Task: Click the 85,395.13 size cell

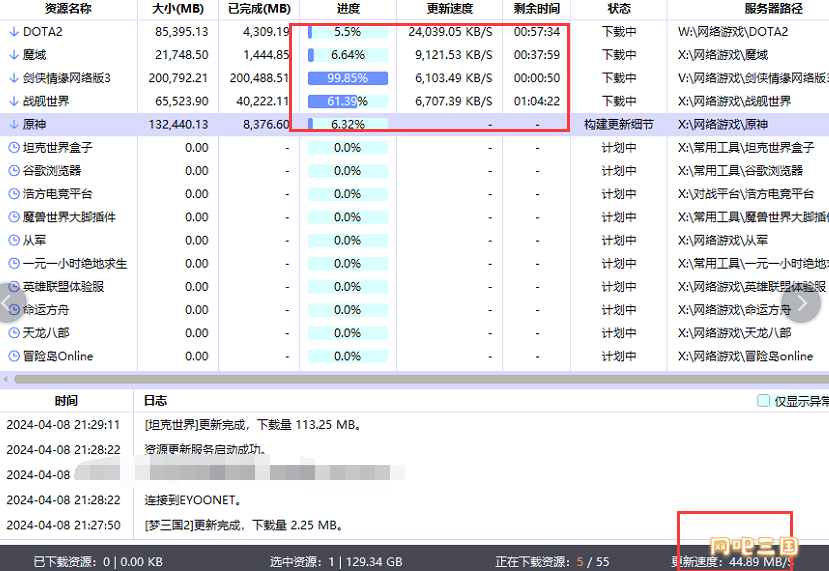Action: (181, 32)
